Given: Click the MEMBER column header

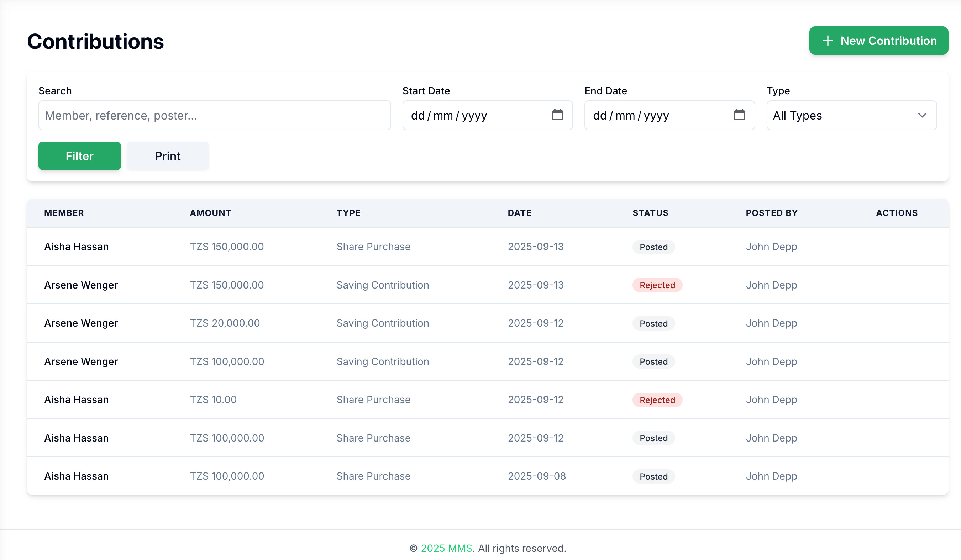Looking at the screenshot, I should point(64,213).
